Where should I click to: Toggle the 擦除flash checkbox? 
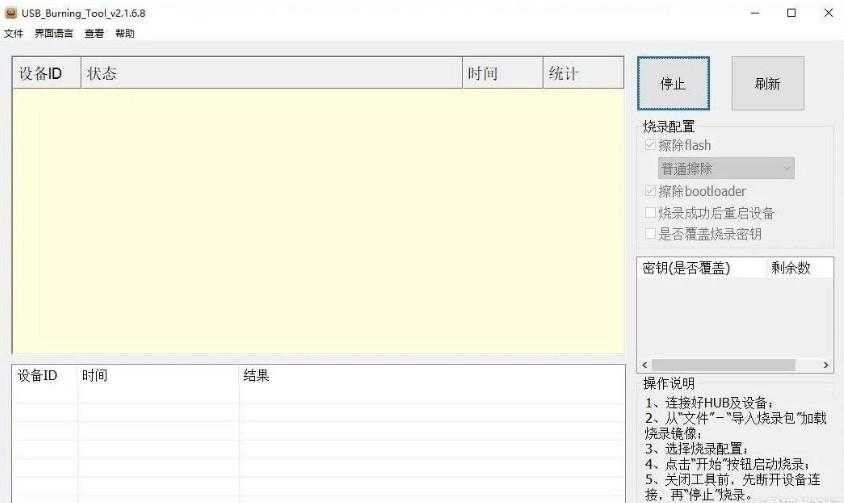[x=651, y=146]
